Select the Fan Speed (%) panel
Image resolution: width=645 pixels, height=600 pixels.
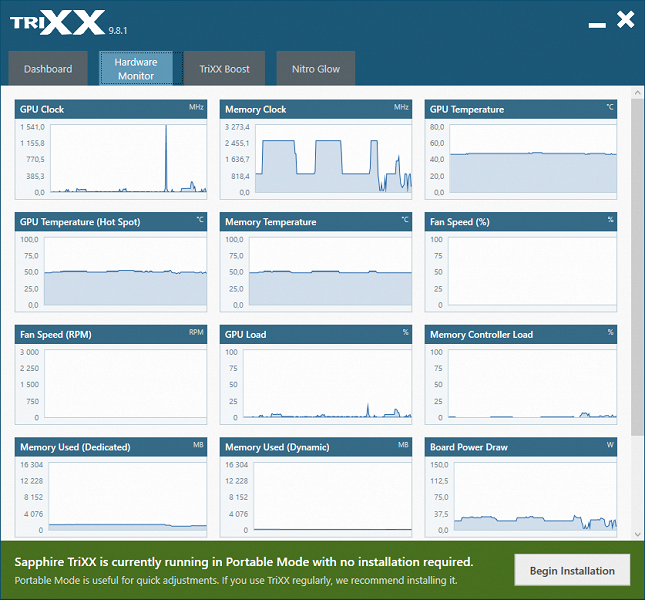(x=521, y=262)
